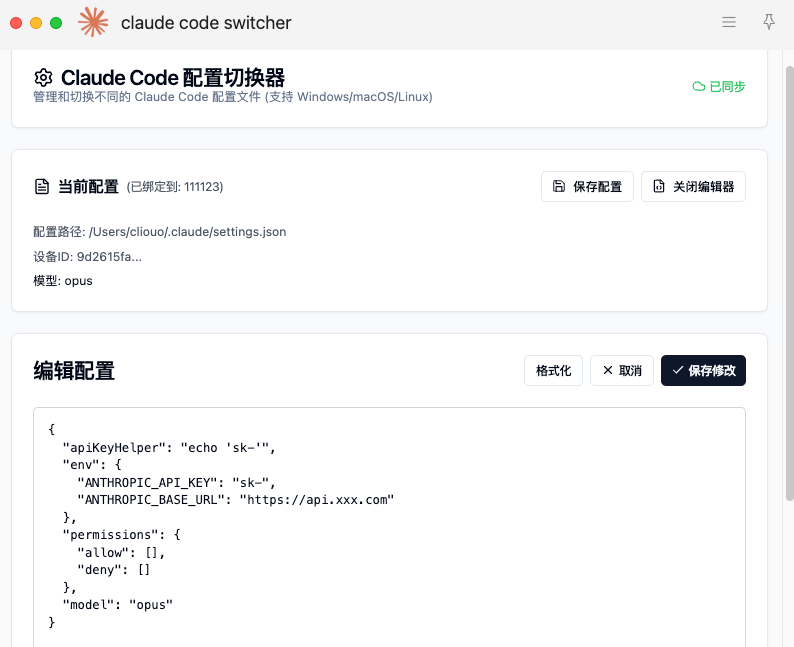Click the "allow": [] line in editor

(x=121, y=552)
